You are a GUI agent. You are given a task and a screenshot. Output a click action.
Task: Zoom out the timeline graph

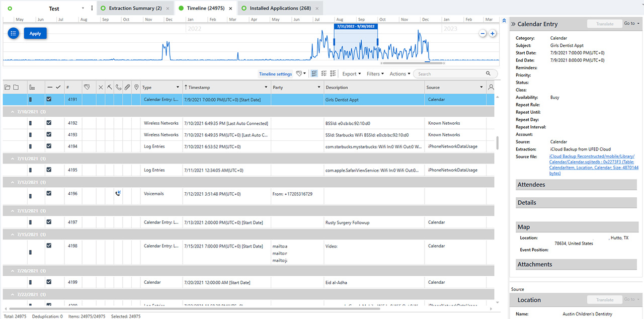pos(482,33)
